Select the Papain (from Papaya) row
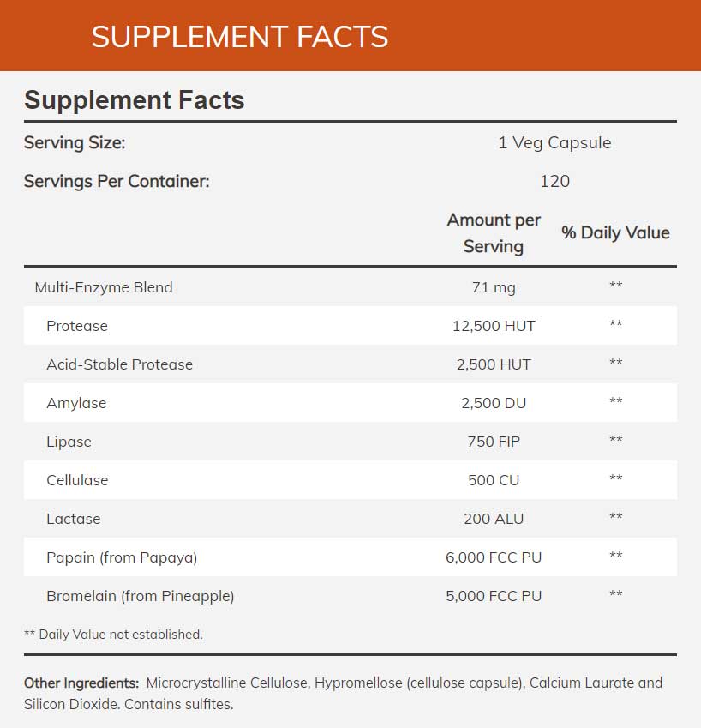Screen dimensions: 701x728 (x=122, y=557)
